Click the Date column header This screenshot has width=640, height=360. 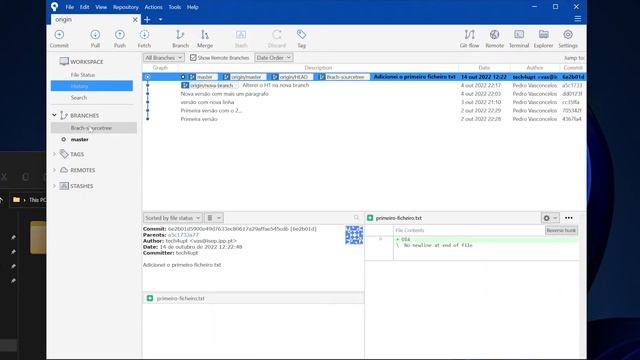tap(484, 68)
